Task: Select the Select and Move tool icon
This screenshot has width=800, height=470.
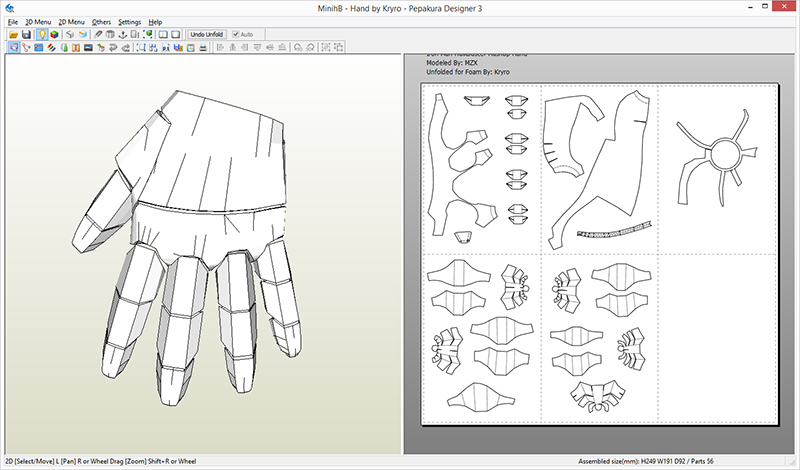Action: click(14, 47)
